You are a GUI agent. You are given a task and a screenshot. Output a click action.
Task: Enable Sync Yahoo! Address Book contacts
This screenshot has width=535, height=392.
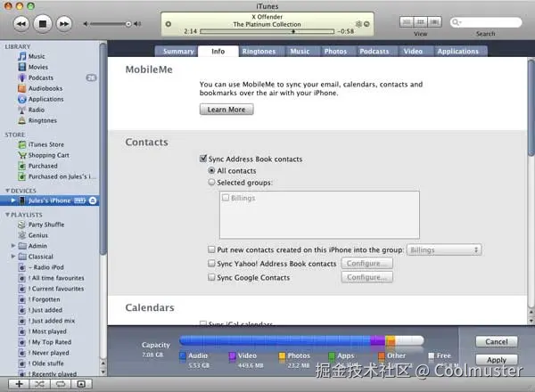tap(211, 264)
